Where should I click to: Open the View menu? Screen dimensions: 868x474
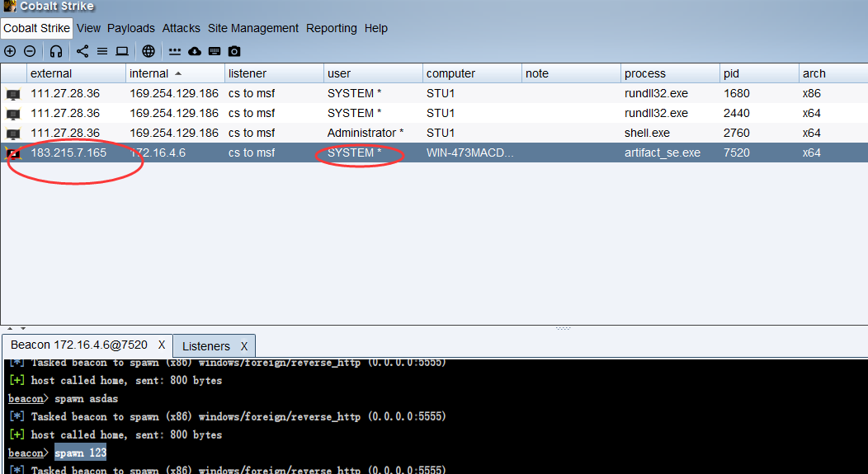click(x=88, y=28)
